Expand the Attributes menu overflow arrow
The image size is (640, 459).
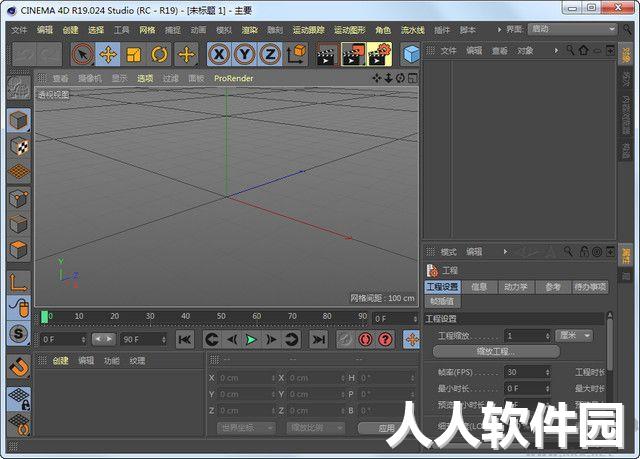pyautogui.click(x=505, y=252)
